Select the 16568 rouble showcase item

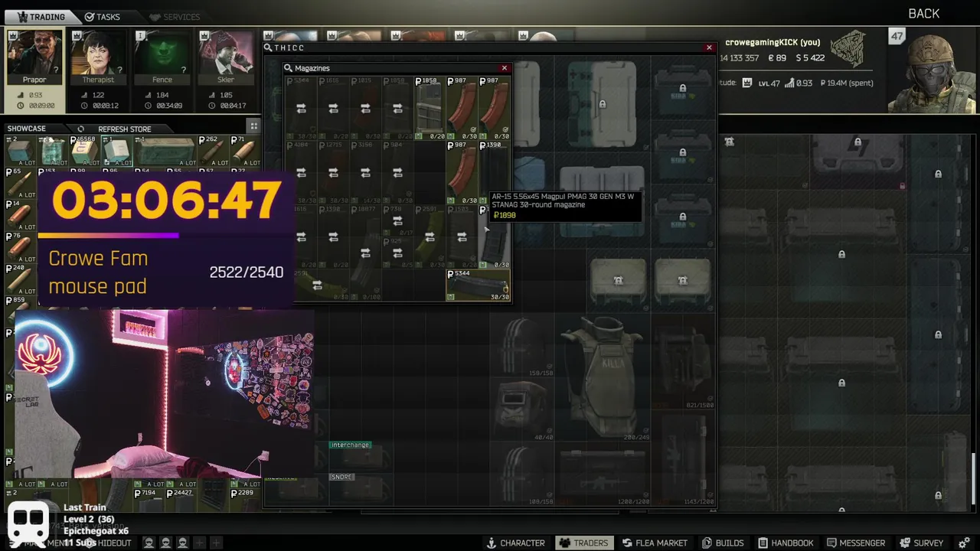(85, 151)
